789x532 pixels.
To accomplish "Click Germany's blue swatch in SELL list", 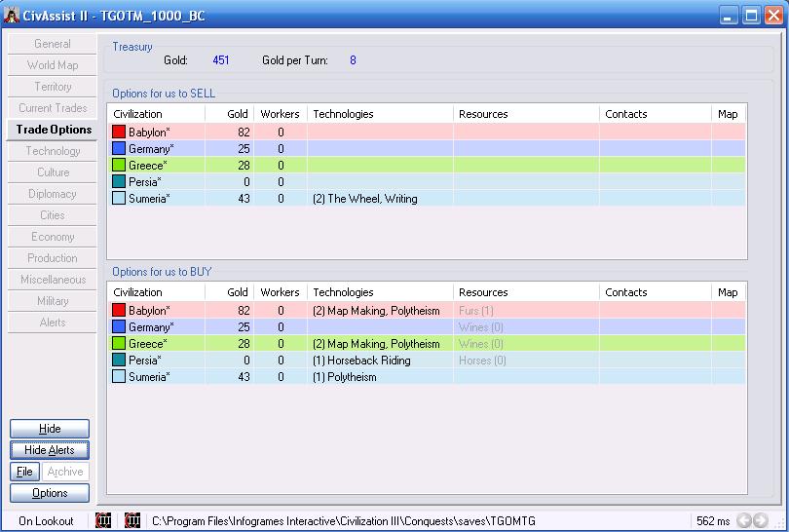I will [x=119, y=148].
